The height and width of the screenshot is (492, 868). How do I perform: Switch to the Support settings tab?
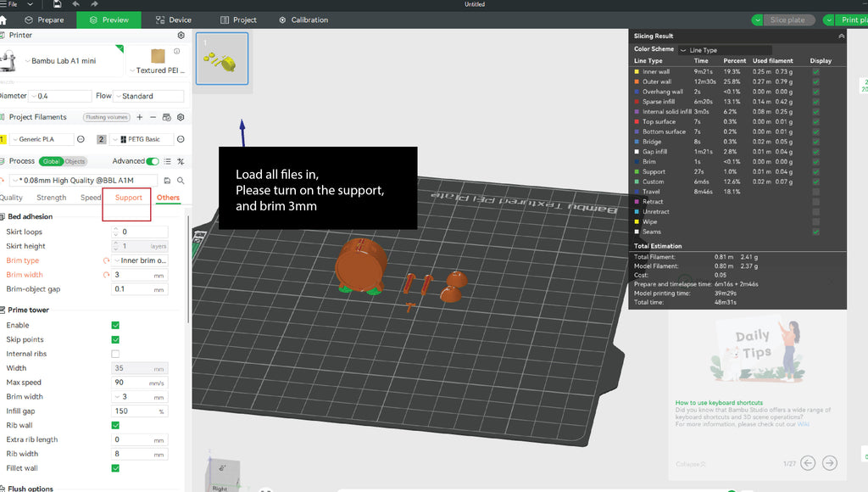point(129,198)
